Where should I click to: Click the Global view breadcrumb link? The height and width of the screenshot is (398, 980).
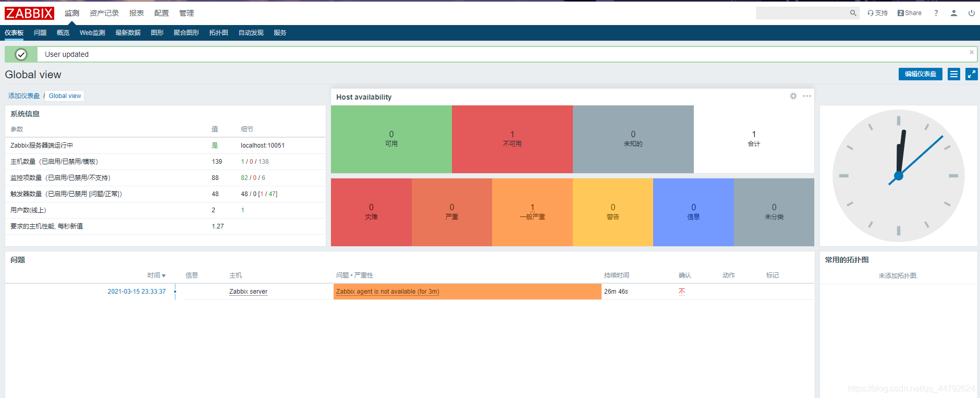tap(65, 96)
